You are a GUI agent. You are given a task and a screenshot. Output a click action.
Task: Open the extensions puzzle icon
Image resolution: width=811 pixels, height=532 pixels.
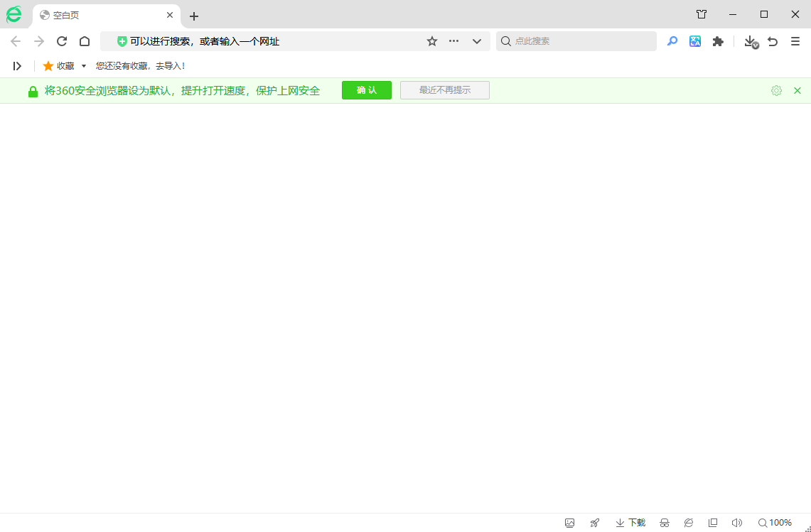point(718,41)
